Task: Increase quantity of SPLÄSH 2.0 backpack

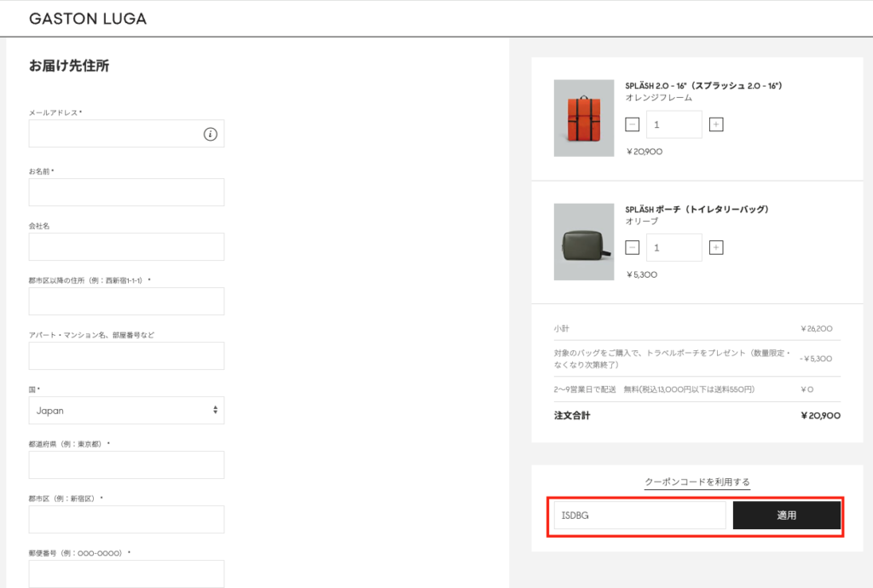Action: click(716, 124)
